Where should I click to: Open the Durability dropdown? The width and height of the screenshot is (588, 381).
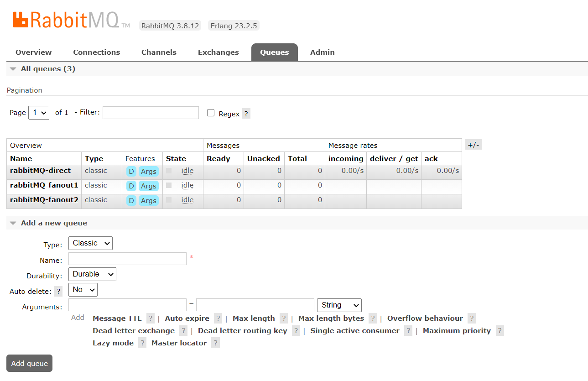[92, 274]
